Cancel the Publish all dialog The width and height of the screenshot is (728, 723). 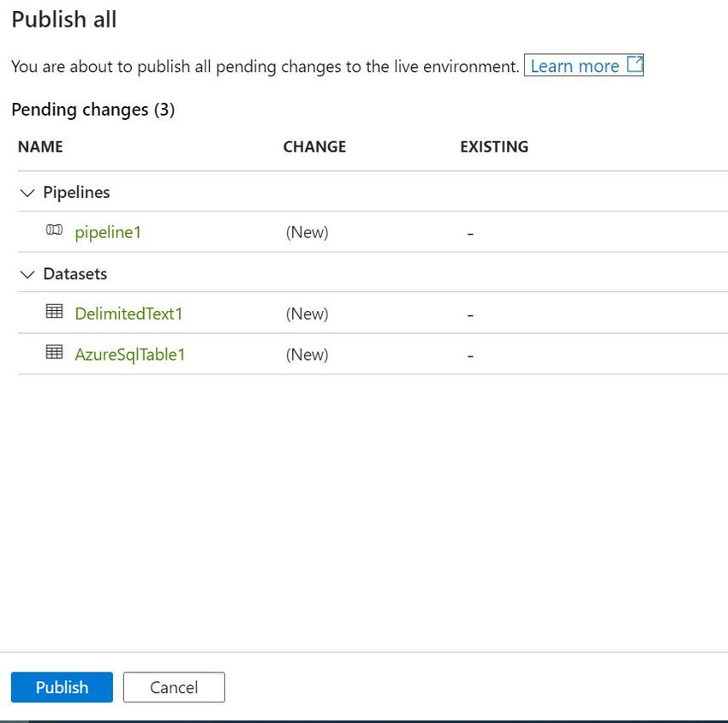[174, 687]
